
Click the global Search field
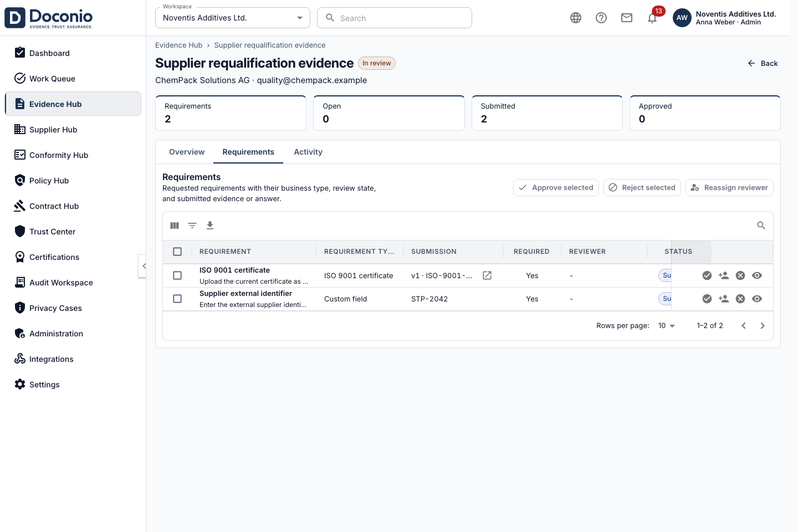coord(395,18)
